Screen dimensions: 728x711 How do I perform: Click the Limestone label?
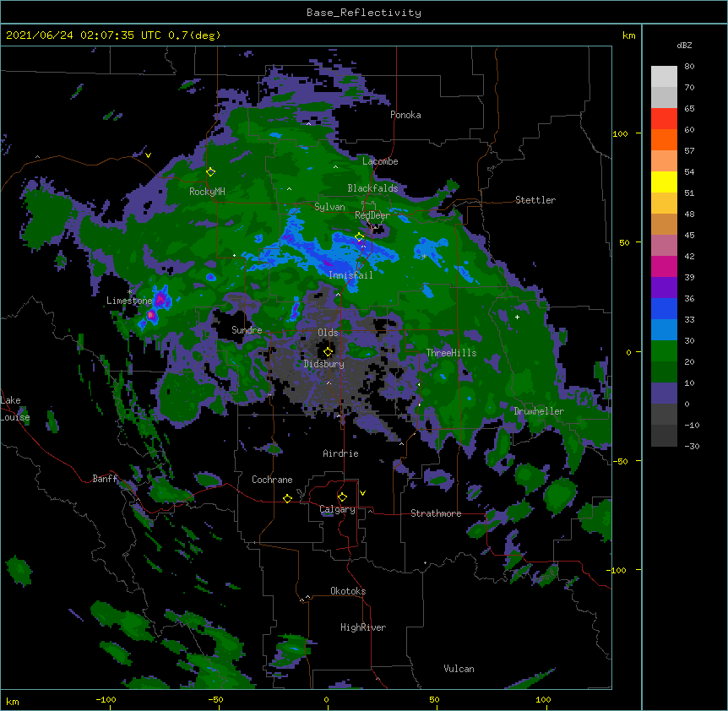coord(129,301)
